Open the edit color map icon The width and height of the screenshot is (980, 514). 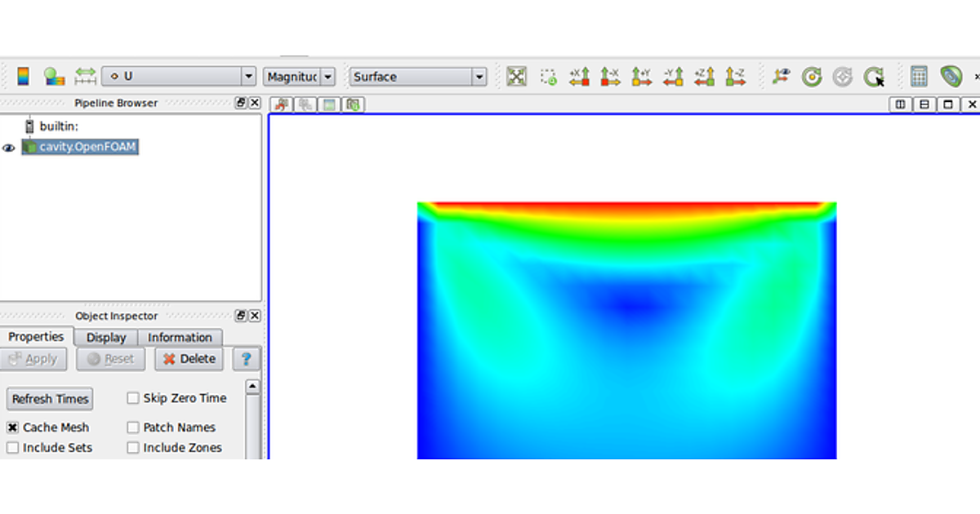point(54,77)
